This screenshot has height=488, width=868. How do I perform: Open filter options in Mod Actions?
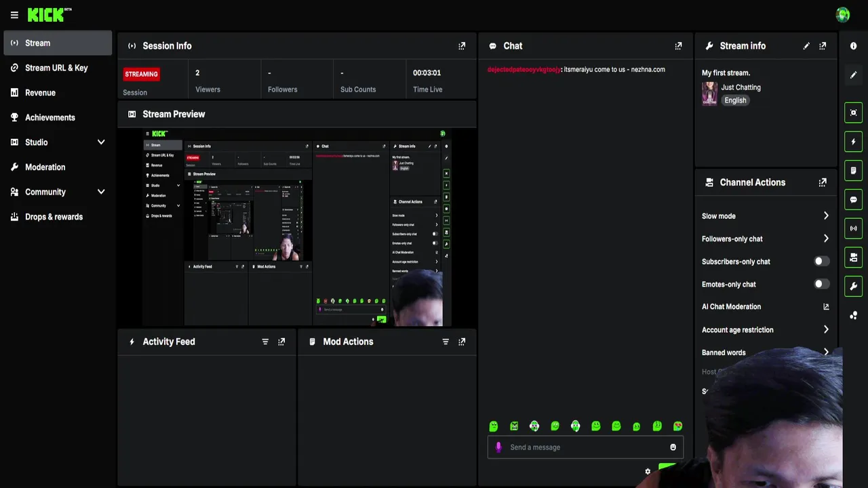(446, 342)
